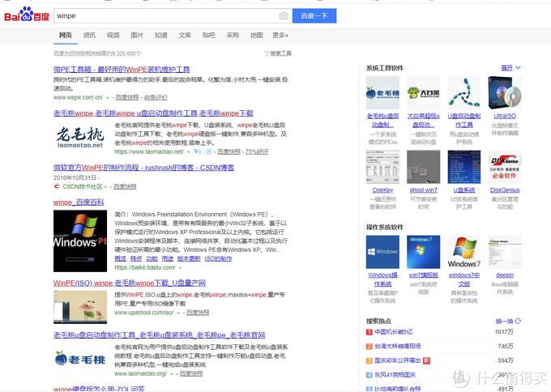Expand arrow beside laomaotao.org URL
The image size is (551, 392).
(172, 373)
